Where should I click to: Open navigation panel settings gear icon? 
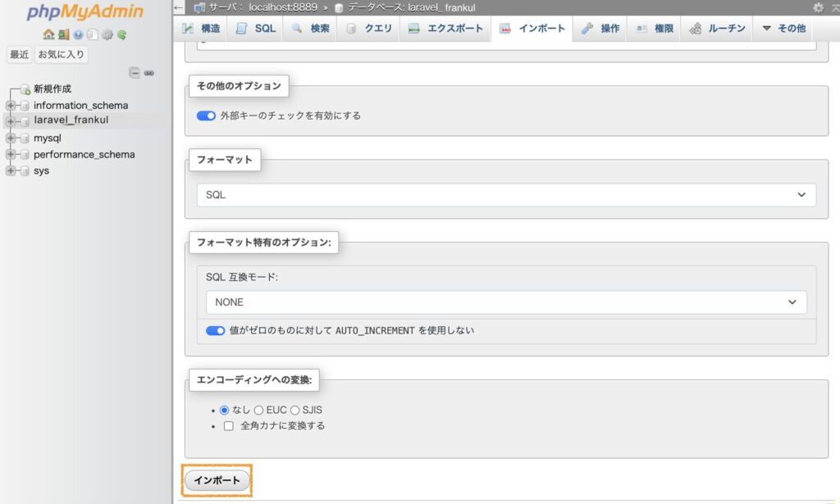point(107,35)
